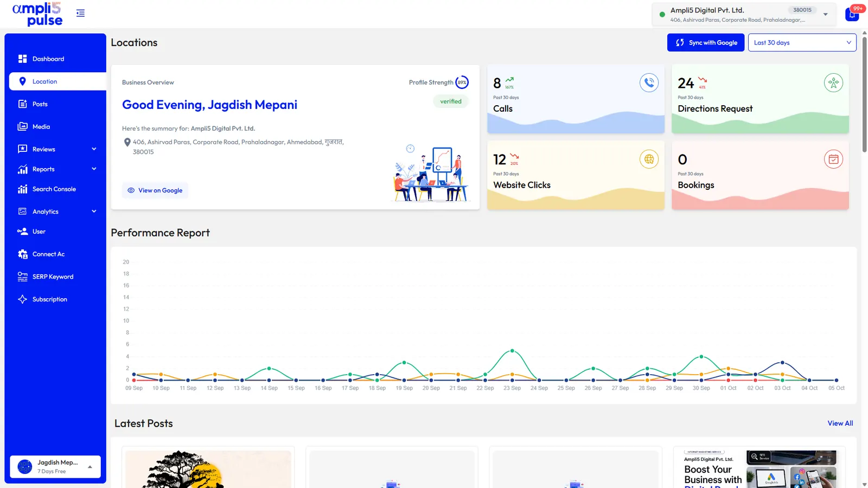Viewport: 868px width, 488px height.
Task: Click the Ampli5 Pulse logo
Action: 37,14
